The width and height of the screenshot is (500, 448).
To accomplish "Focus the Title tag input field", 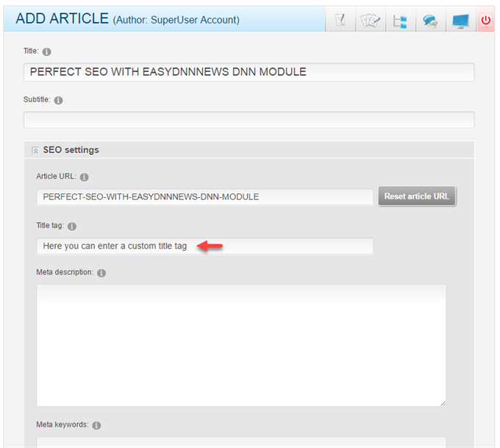I will (204, 246).
